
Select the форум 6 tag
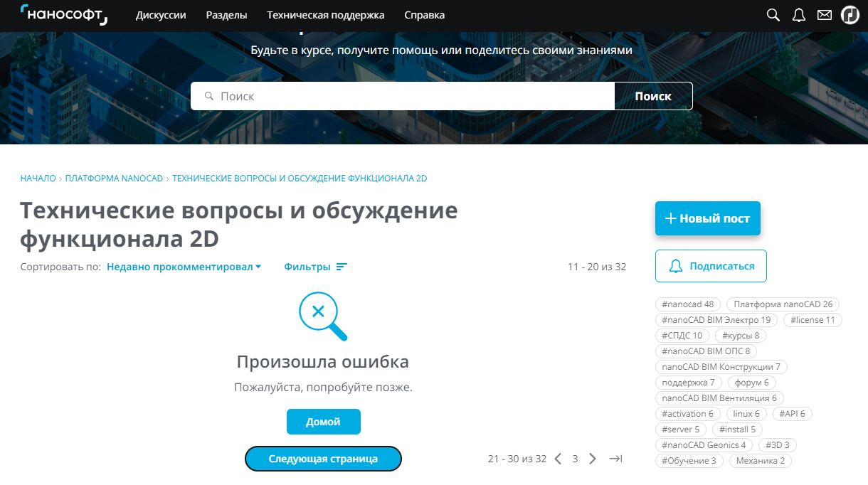(752, 383)
